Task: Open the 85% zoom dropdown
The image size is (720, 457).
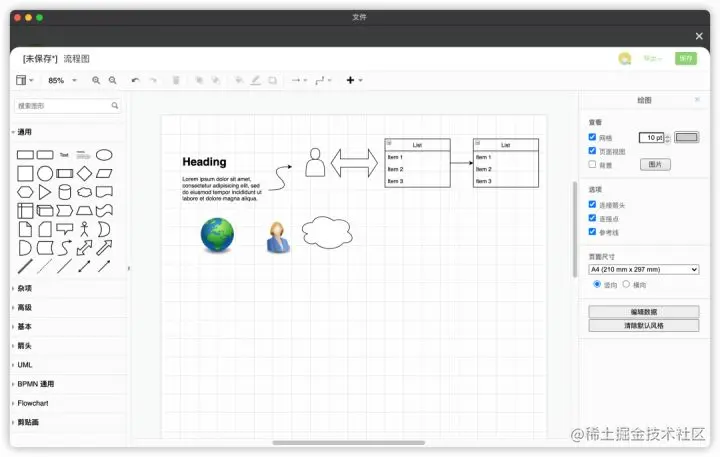Action: click(62, 80)
